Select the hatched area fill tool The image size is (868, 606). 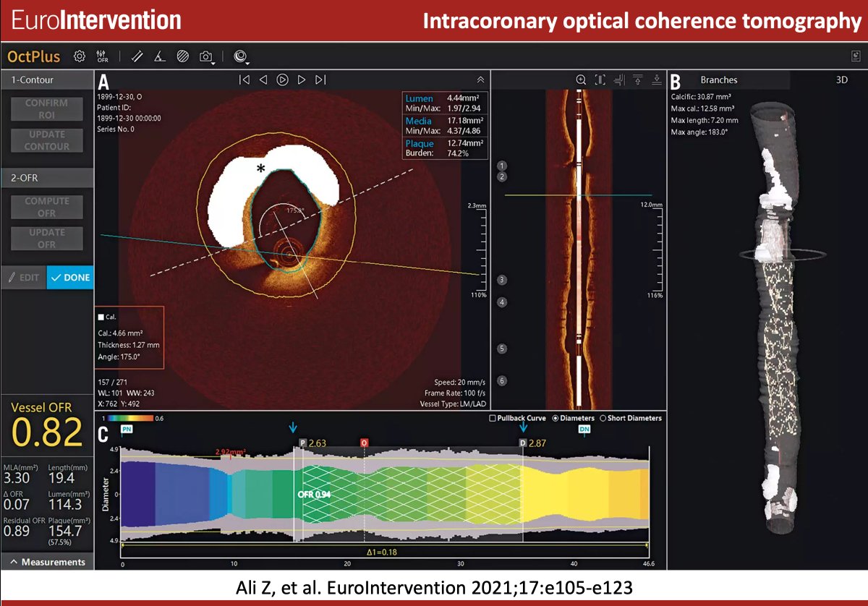click(184, 56)
